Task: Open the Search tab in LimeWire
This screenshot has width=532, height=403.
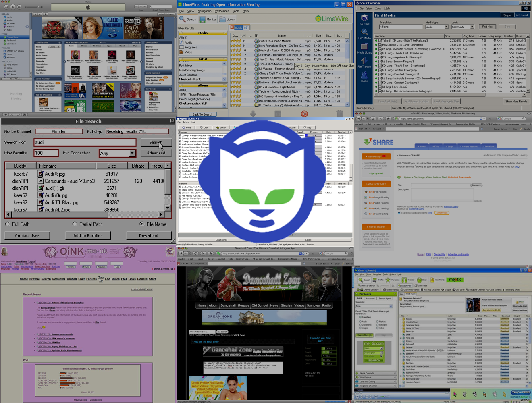Action: [x=188, y=19]
